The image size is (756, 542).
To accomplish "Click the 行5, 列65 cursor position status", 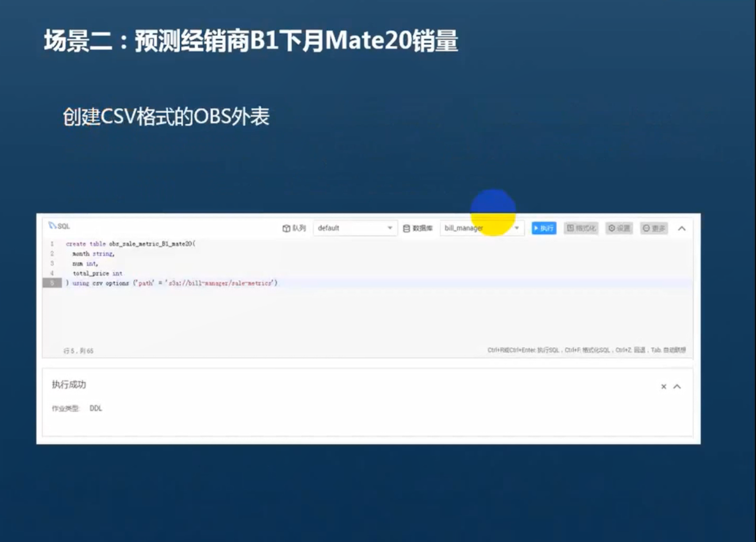I will tap(78, 351).
